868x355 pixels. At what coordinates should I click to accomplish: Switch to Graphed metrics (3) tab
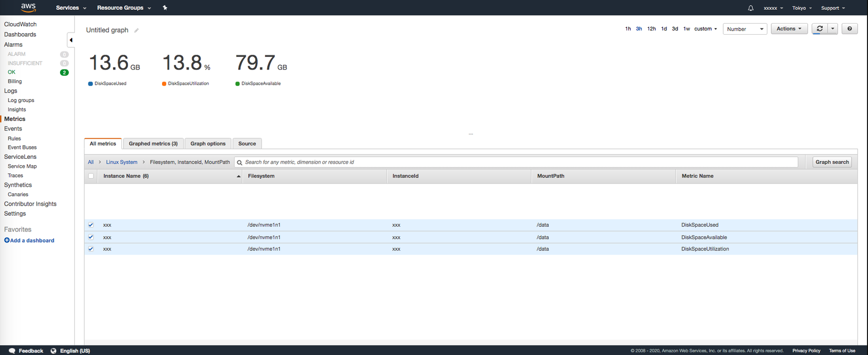pyautogui.click(x=153, y=144)
